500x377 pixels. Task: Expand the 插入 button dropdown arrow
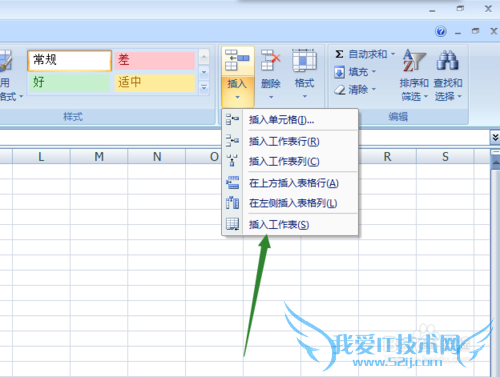click(x=237, y=97)
